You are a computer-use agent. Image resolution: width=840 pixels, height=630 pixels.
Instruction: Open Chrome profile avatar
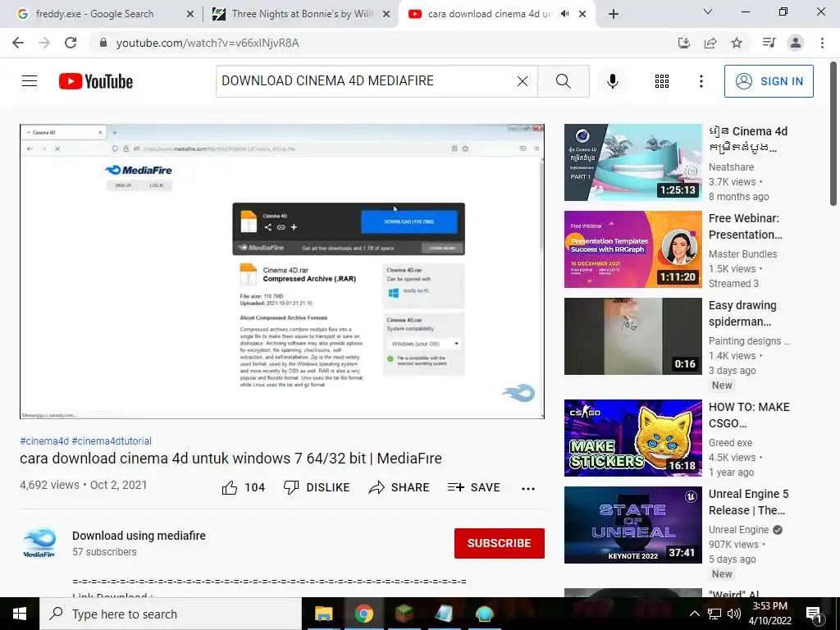[796, 43]
